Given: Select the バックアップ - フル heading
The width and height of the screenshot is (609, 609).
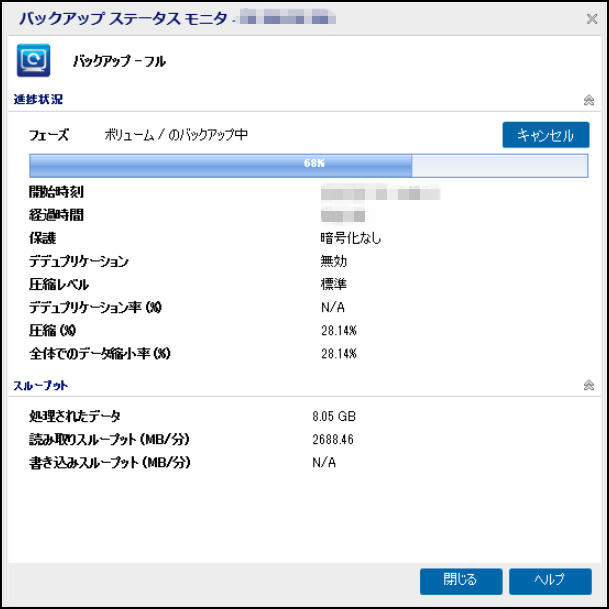Looking at the screenshot, I should pos(119,61).
